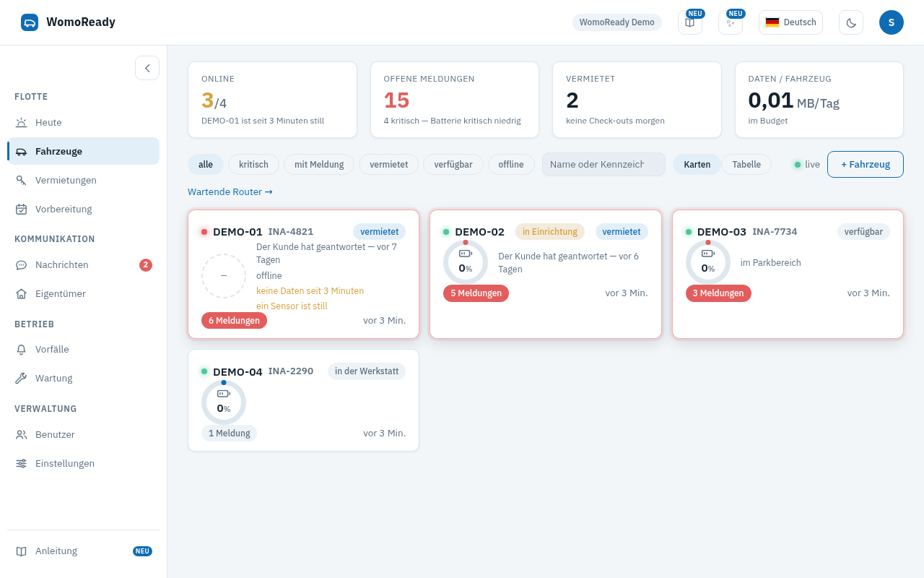Filter vehicles by 'kritisch'

coord(253,165)
